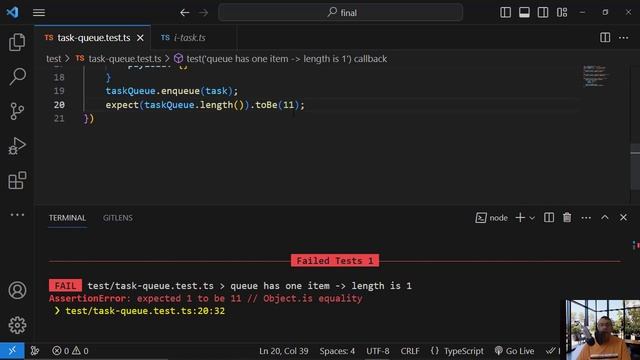The image size is (640, 360).
Task: Toggle the primary side bar layout icon
Action: pyautogui.click(x=505, y=13)
